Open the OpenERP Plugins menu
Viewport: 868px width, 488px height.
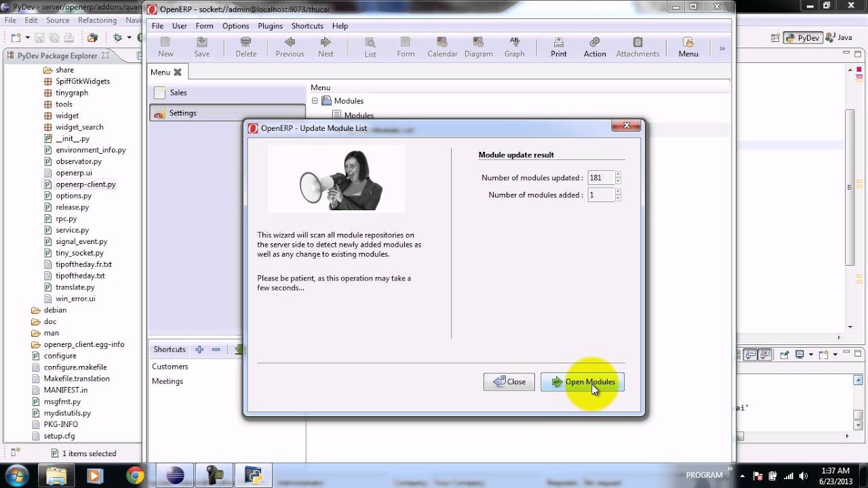tap(270, 26)
